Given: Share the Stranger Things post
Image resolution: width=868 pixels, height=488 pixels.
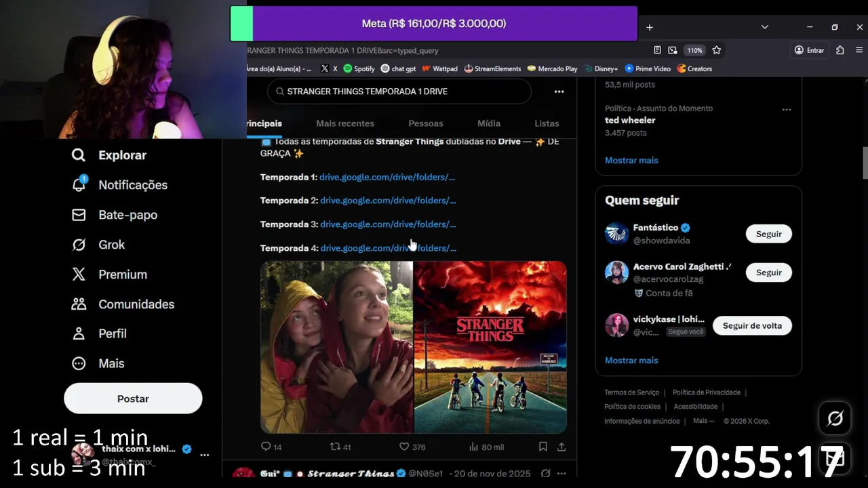Looking at the screenshot, I should pyautogui.click(x=561, y=447).
